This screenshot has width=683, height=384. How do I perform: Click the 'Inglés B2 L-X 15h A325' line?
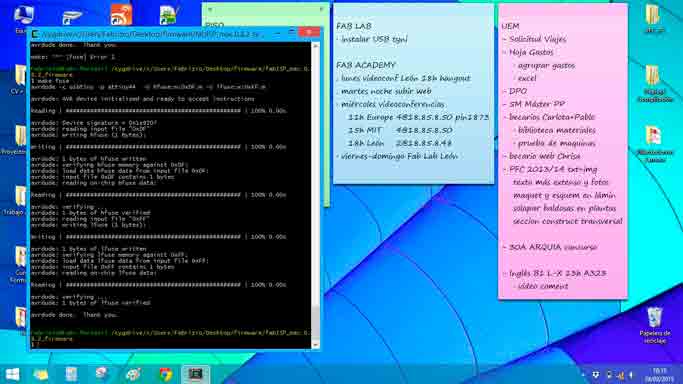point(558,273)
